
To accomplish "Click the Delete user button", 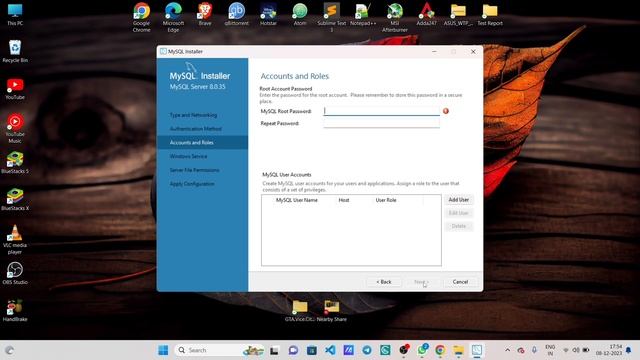I will click(459, 226).
